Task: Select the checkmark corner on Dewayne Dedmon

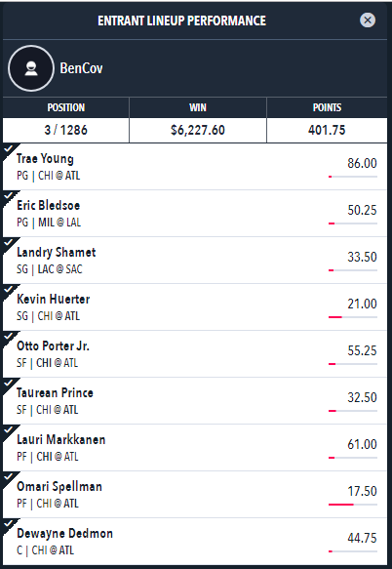Action: (9, 524)
